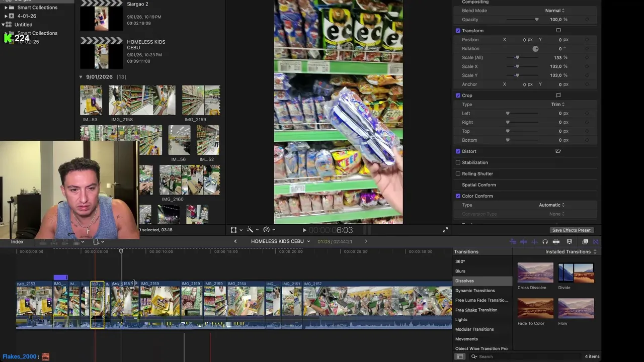Viewport: 644px width, 362px height.
Task: Click the search magnifier in Transitions browser
Action: (x=474, y=356)
